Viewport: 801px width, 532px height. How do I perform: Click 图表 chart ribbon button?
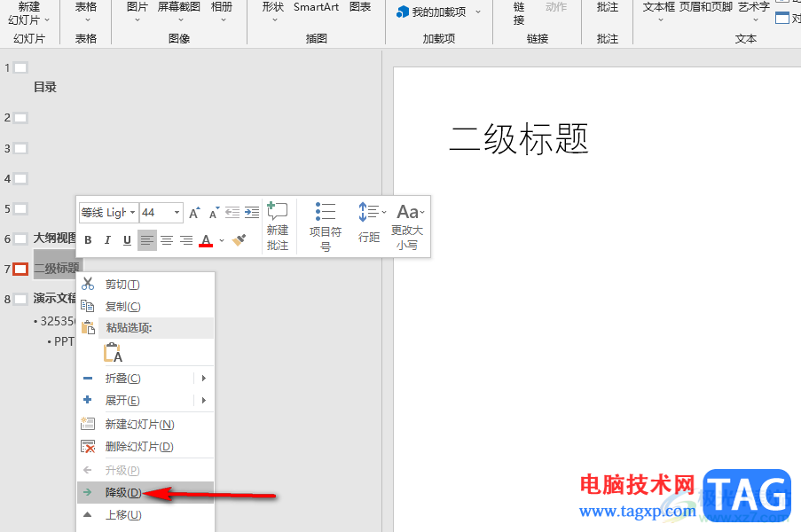pos(360,7)
